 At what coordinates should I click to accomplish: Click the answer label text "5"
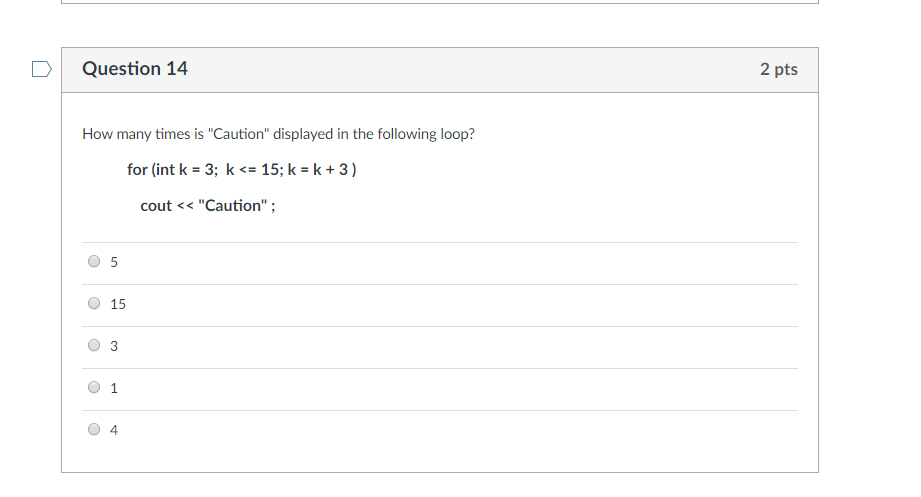114,263
